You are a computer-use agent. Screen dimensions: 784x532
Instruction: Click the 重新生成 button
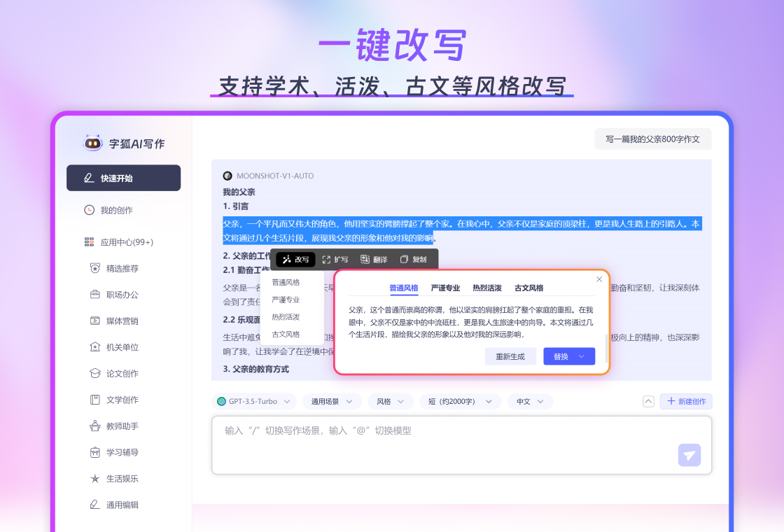(x=510, y=356)
